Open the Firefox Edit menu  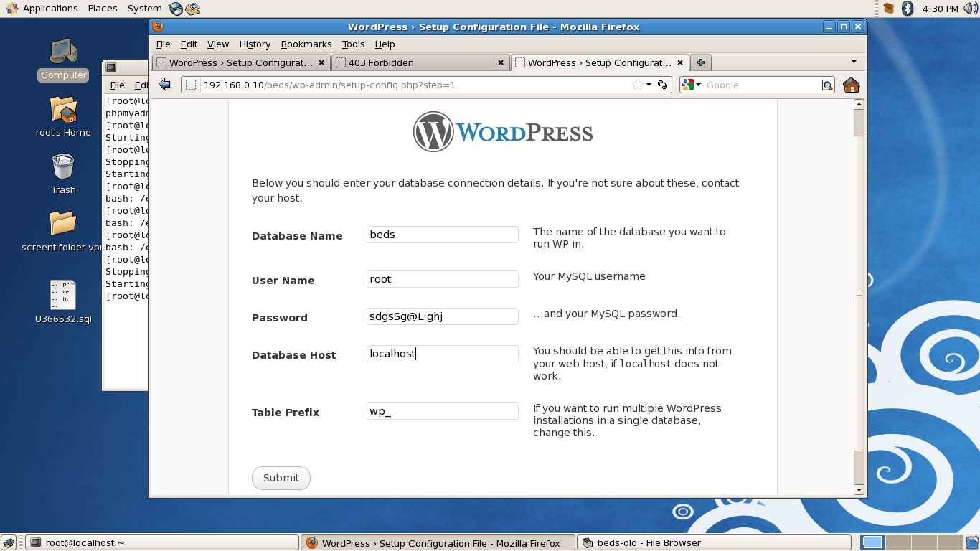tap(189, 44)
